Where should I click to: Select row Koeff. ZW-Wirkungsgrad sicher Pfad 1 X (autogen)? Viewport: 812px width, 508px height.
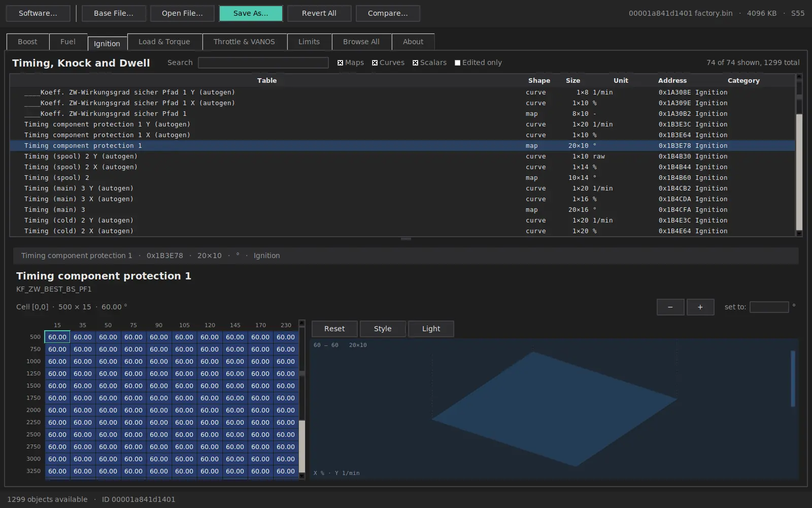coord(402,103)
